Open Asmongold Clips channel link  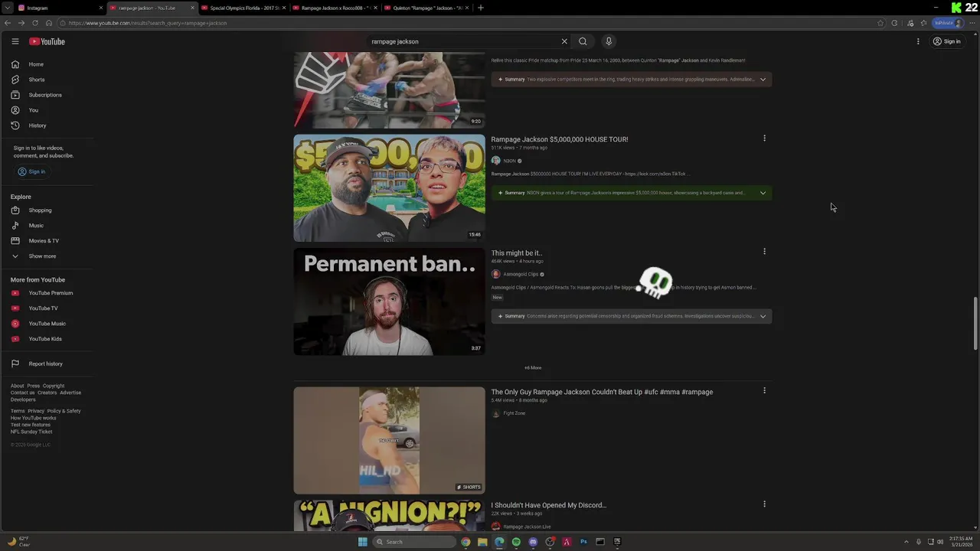tap(521, 274)
